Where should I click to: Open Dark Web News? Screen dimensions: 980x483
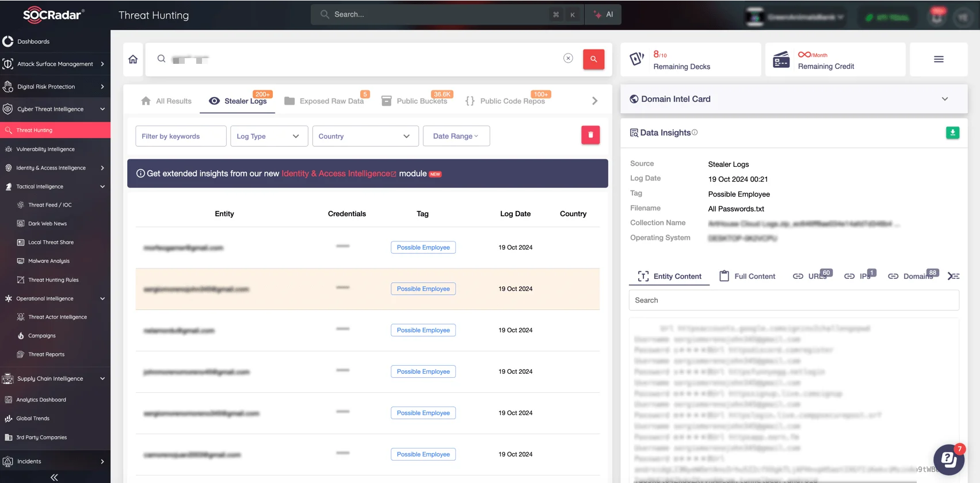47,224
